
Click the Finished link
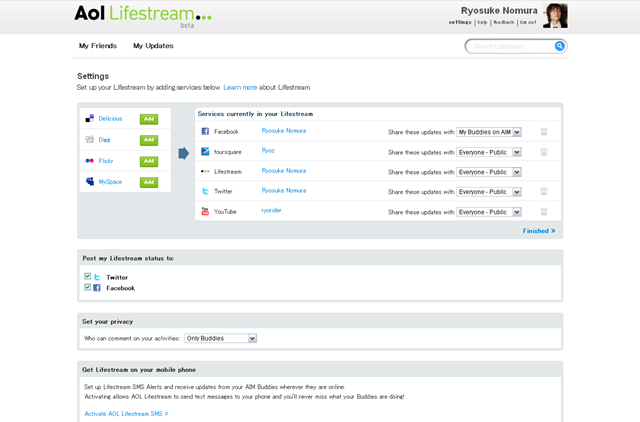(539, 231)
